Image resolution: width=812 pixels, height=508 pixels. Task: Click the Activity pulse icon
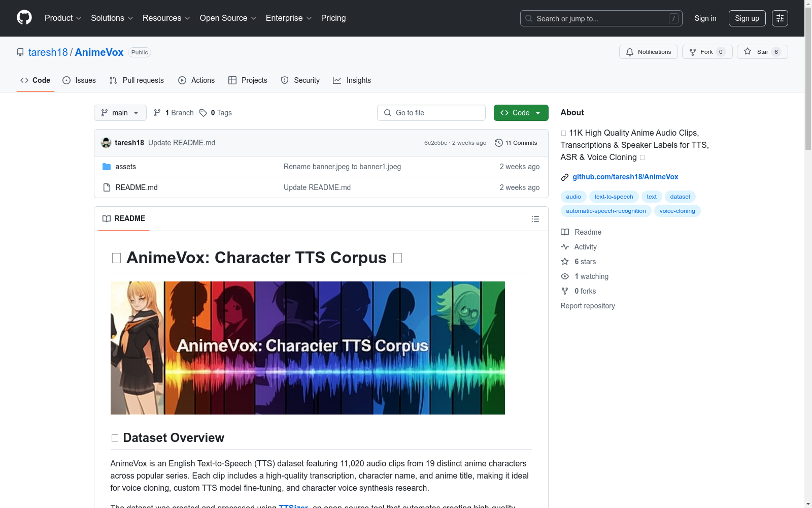pyautogui.click(x=565, y=247)
